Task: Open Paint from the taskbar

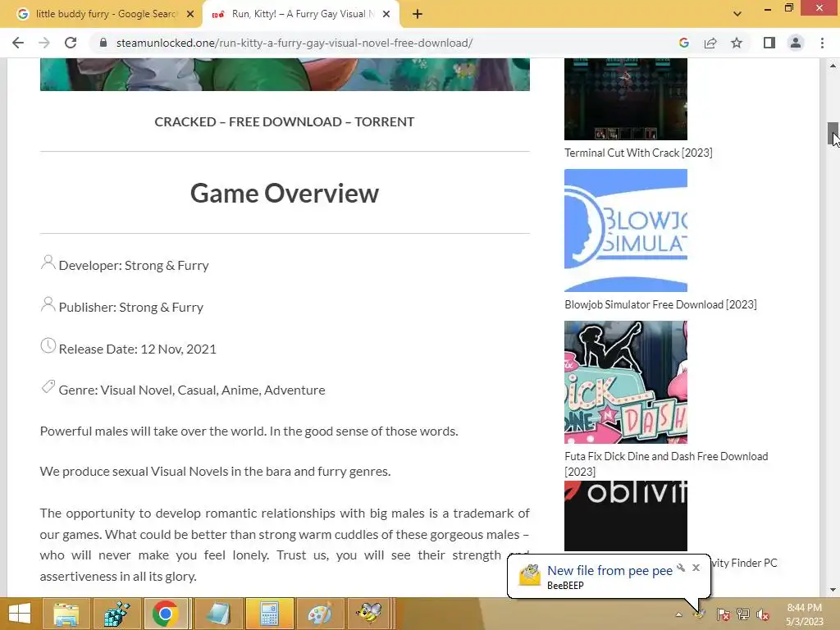Action: [x=320, y=614]
